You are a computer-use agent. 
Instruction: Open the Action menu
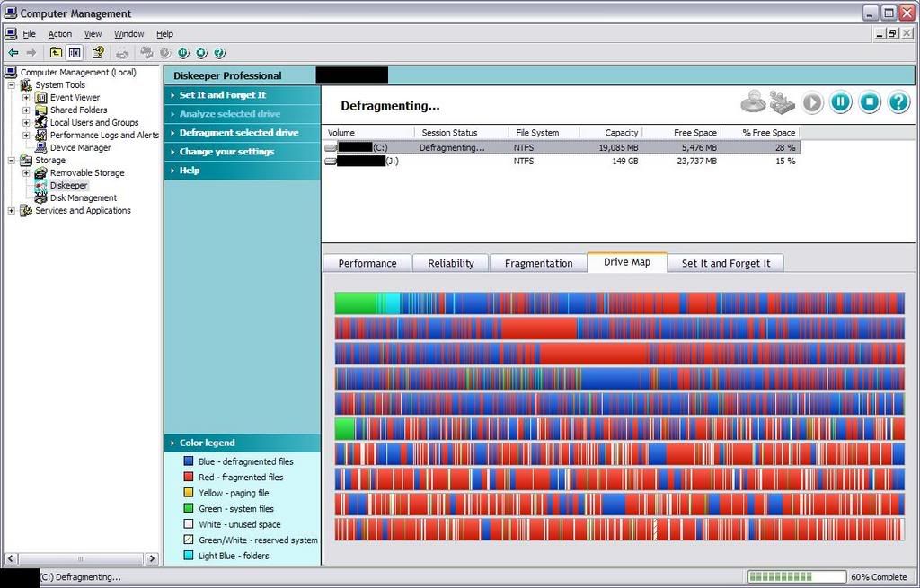[x=60, y=34]
